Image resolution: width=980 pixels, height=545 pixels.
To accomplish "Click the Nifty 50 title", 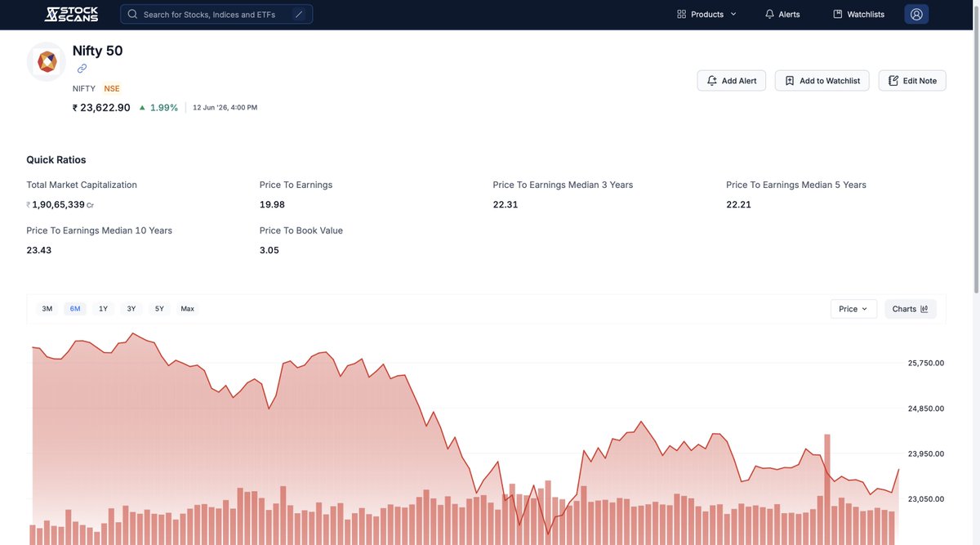I will tap(97, 51).
